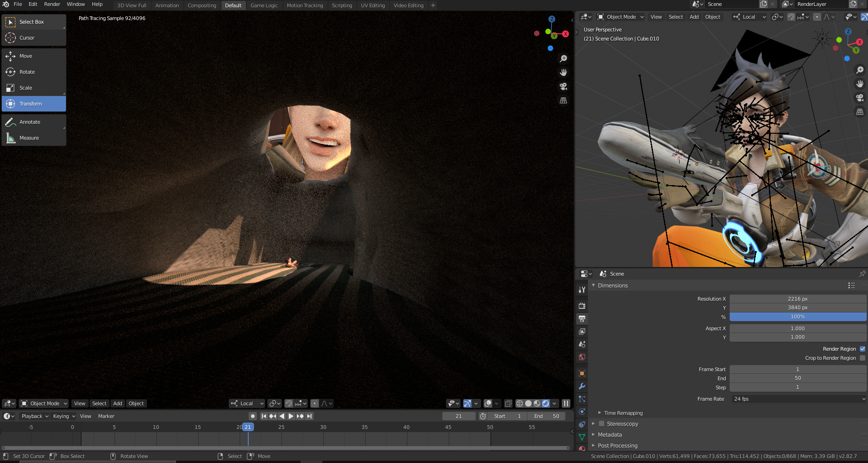868x463 pixels.
Task: Select the Select Box tool
Action: pos(34,22)
